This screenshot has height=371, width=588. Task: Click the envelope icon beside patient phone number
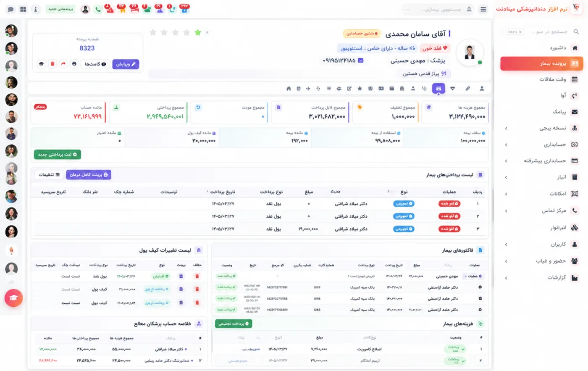[360, 61]
